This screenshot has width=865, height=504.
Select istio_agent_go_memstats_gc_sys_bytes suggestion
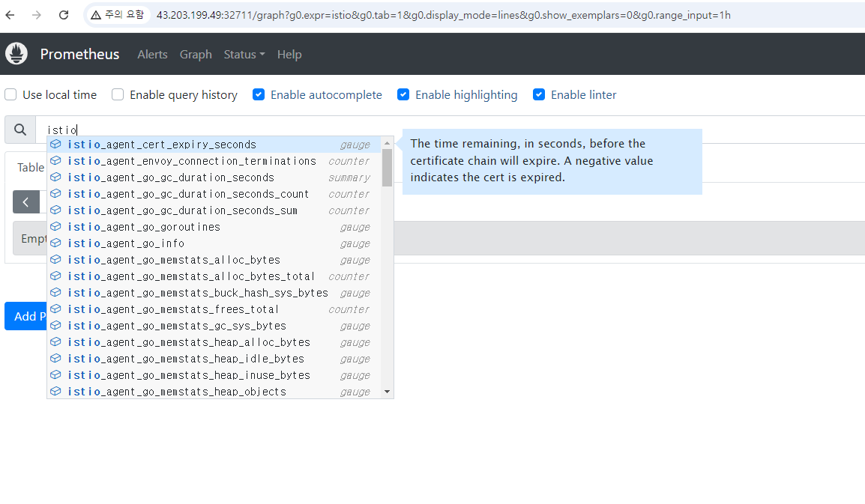click(214, 326)
